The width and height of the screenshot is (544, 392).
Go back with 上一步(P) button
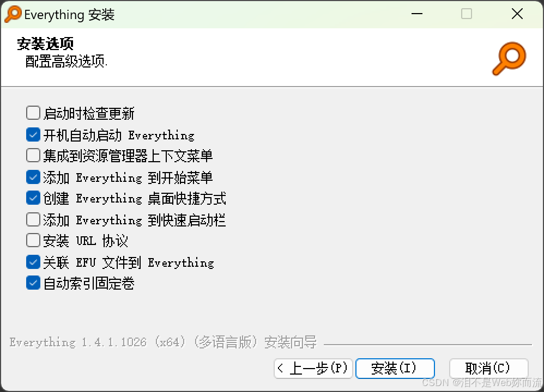coord(313,368)
